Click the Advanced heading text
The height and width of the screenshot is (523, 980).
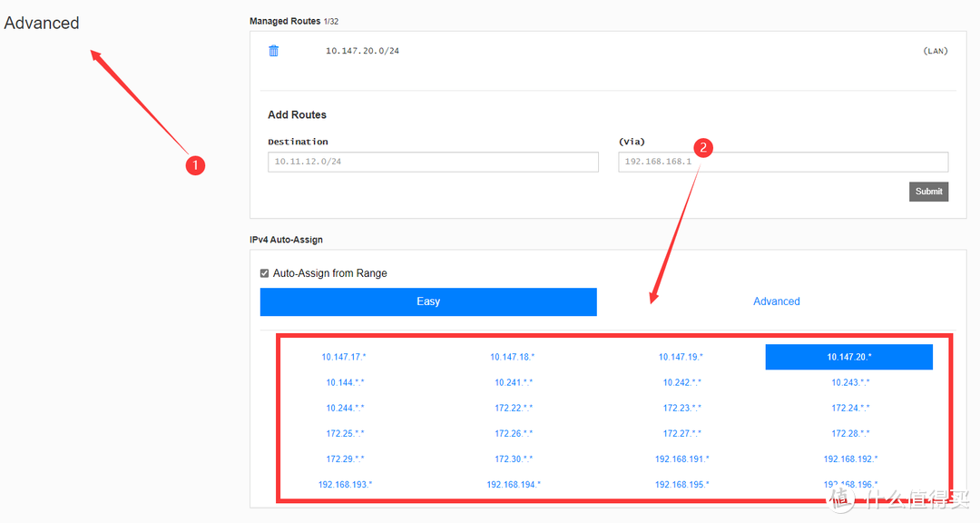coord(42,23)
